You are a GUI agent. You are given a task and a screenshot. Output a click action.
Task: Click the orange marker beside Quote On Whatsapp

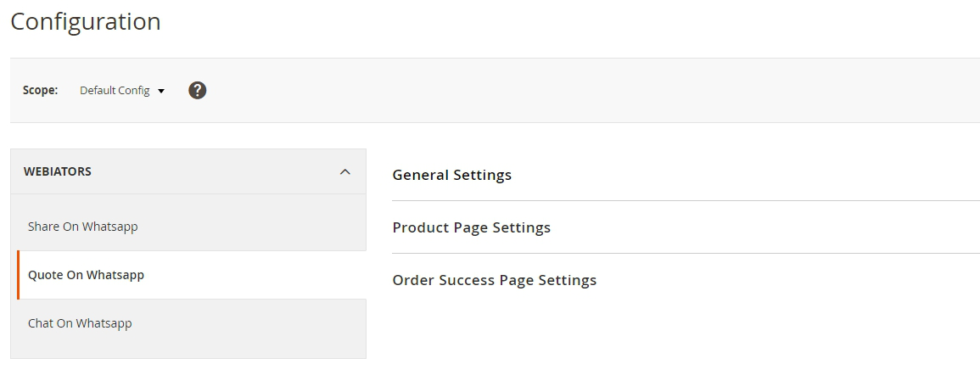click(18, 275)
